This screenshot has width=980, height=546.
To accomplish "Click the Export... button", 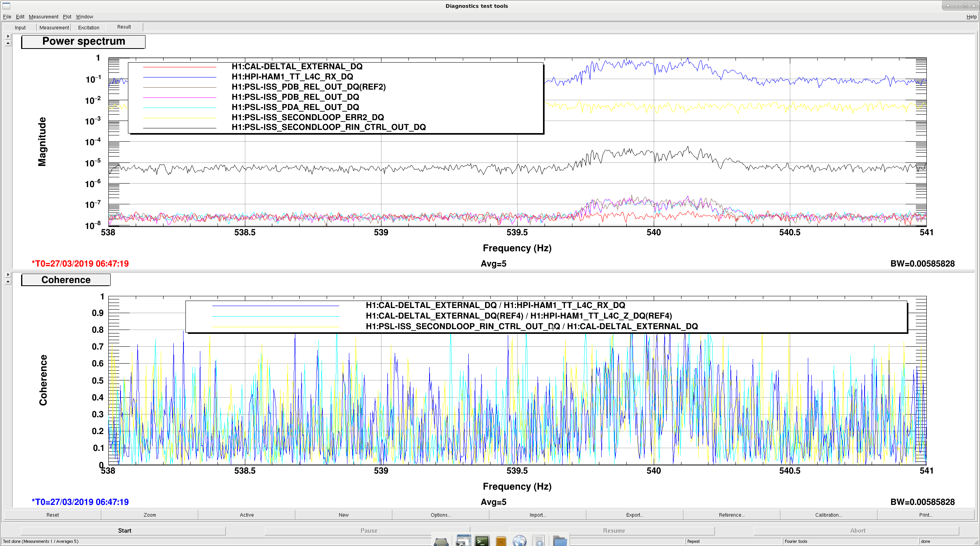I will click(635, 515).
